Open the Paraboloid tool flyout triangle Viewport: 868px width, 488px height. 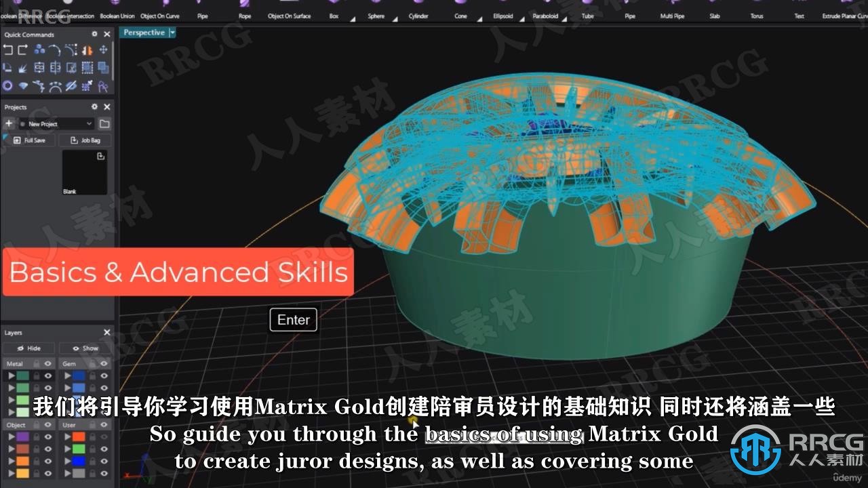tap(563, 19)
